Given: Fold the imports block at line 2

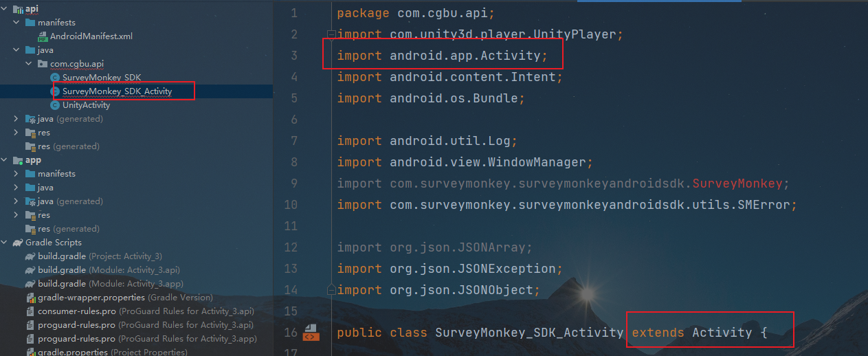Looking at the screenshot, I should pyautogui.click(x=331, y=34).
